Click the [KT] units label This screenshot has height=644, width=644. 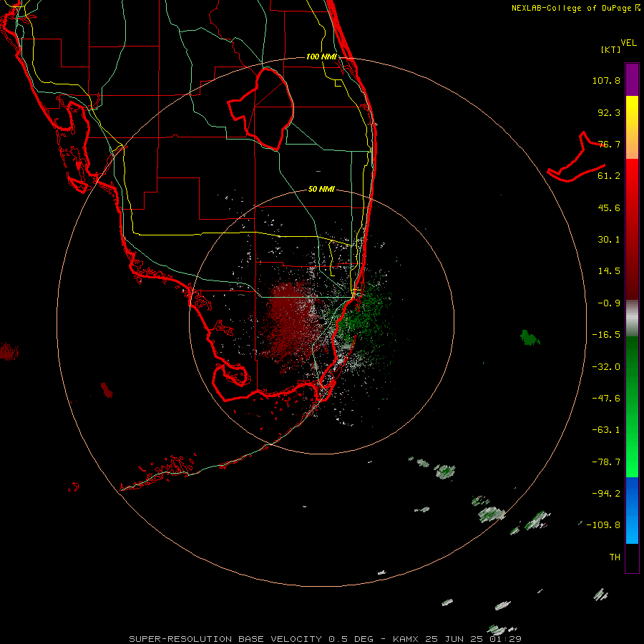(610, 49)
